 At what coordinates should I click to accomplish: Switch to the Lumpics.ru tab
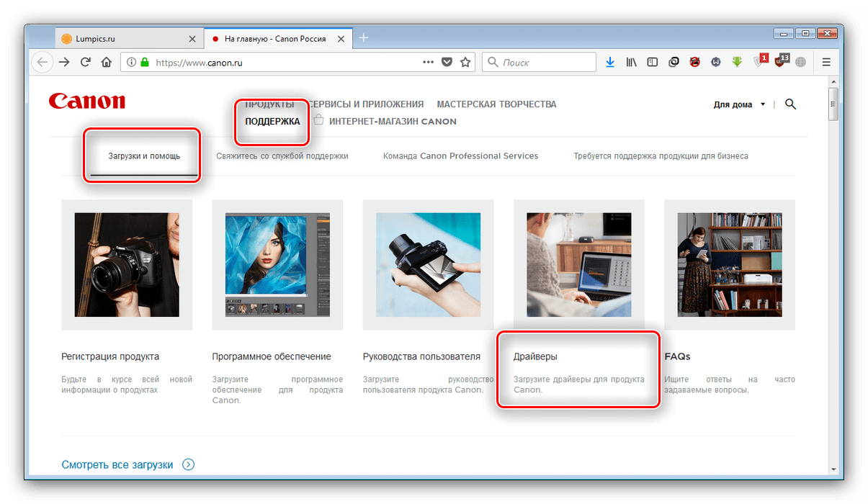tap(115, 39)
